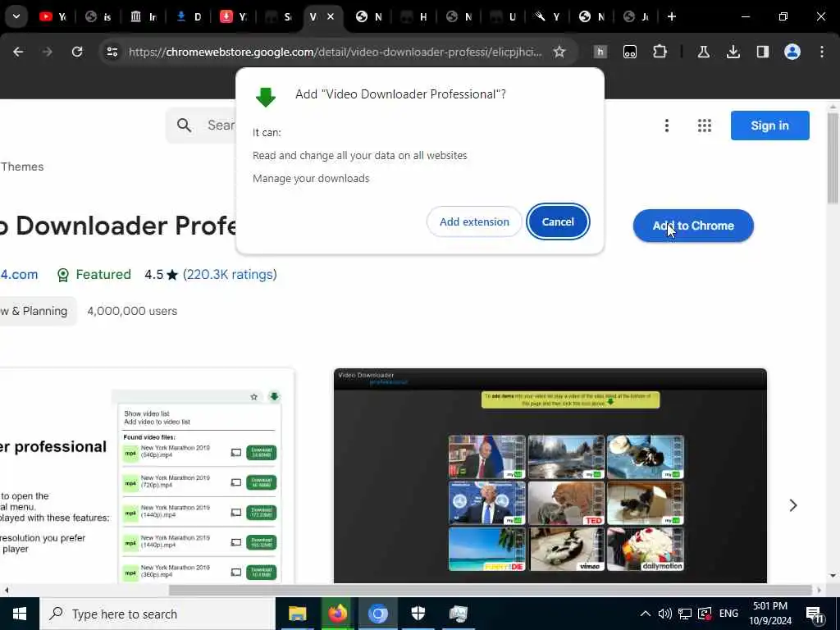Open Chrome from the taskbar
840x630 pixels.
pos(377,614)
